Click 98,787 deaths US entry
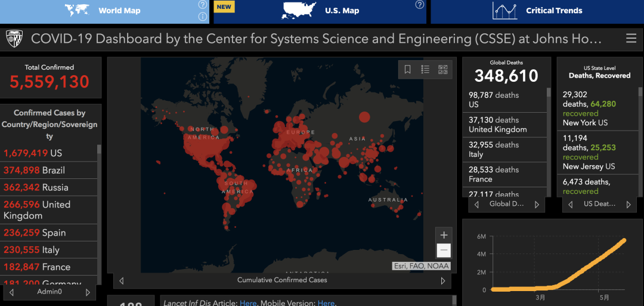The height and width of the screenshot is (306, 644). click(x=505, y=100)
